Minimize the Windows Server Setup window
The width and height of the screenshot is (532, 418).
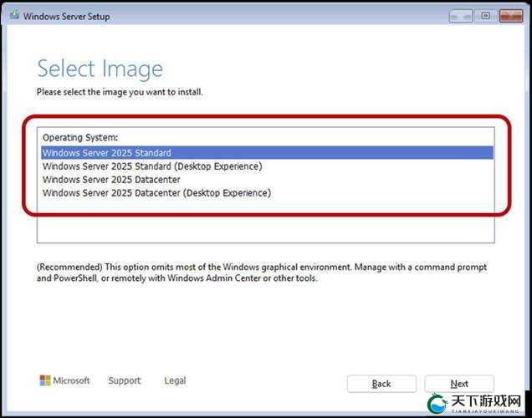coord(460,16)
